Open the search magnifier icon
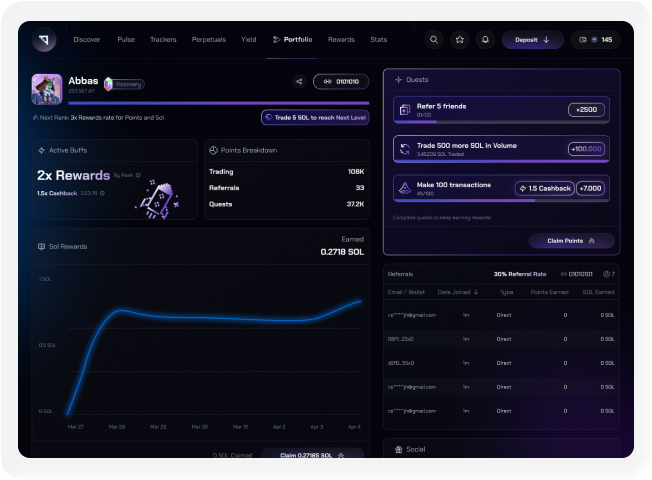Screen dimensions: 652x480 (x=434, y=40)
